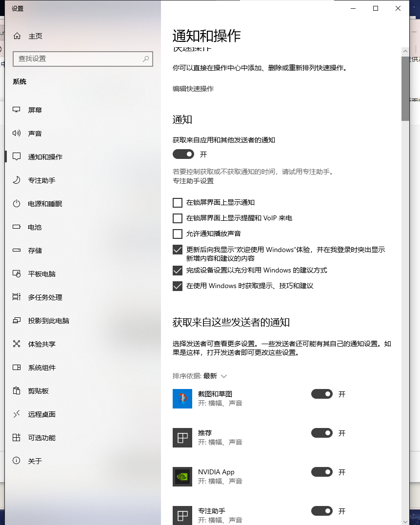Click the 远程桌面 remote icon
Viewport: 420px width, 525px height.
[x=17, y=414]
